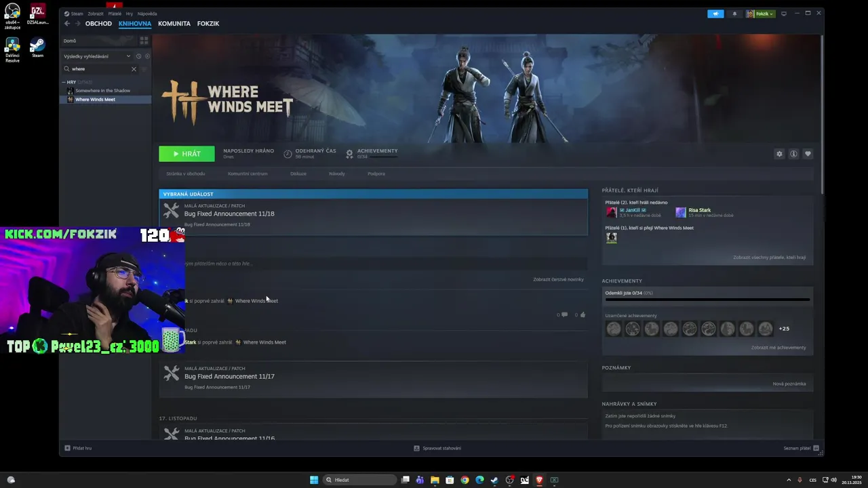Viewport: 868px width, 488px height.
Task: Open notifications bell
Action: point(734,14)
